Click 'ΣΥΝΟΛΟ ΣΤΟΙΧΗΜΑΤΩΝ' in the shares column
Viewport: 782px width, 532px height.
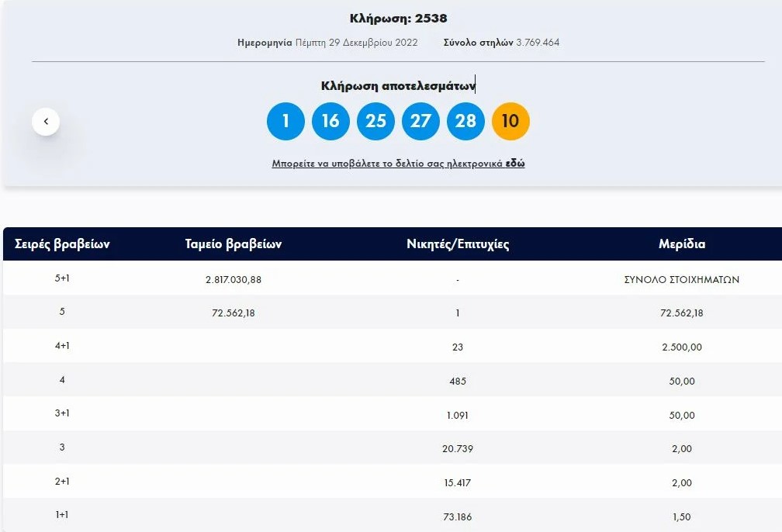tap(682, 279)
